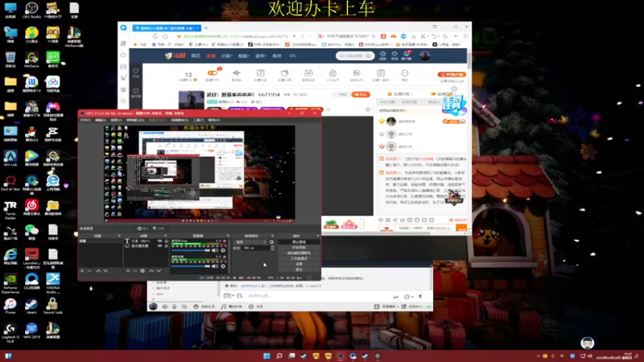
Task: Launch the iTunes desktop shortcut
Action: pos(10,306)
